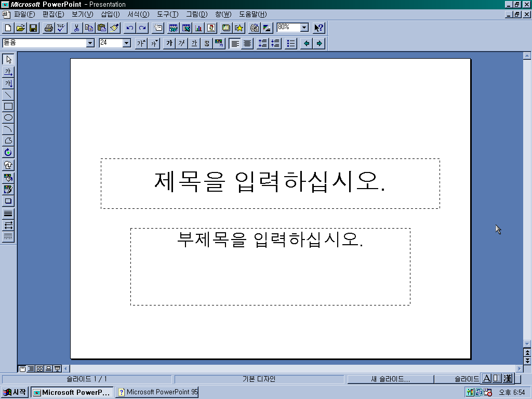This screenshot has height=399, width=532.
Task: Expand the font name dropdown arrow
Action: click(x=90, y=43)
